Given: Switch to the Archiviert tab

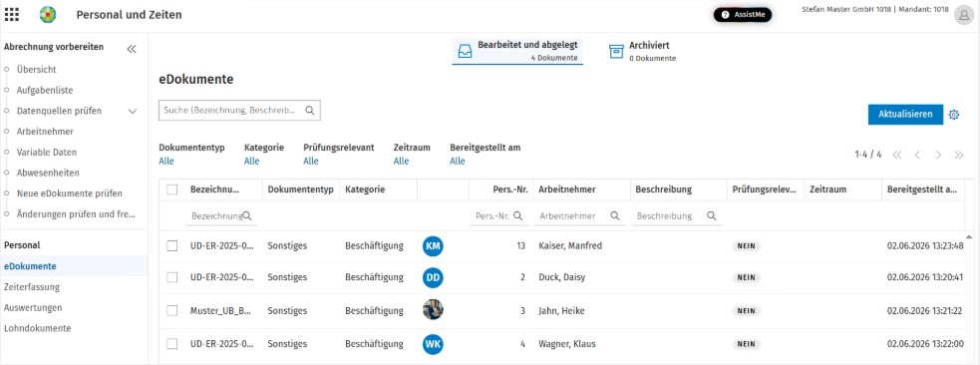Looking at the screenshot, I should point(642,51).
